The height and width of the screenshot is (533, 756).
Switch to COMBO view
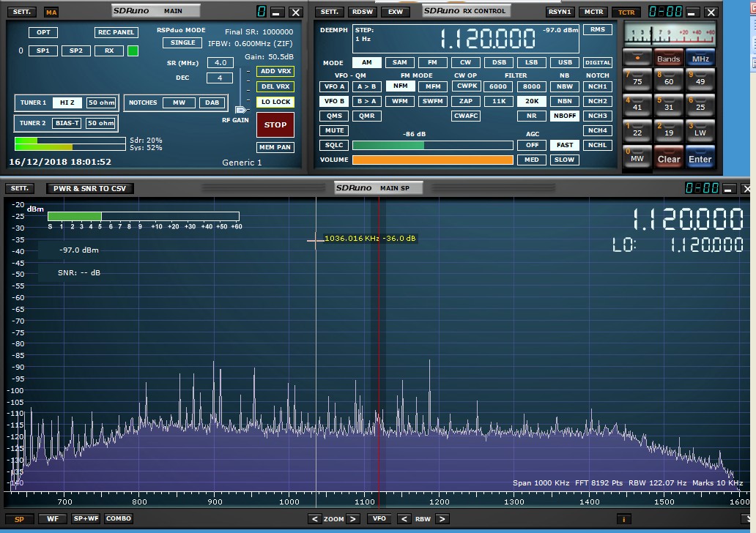click(119, 518)
